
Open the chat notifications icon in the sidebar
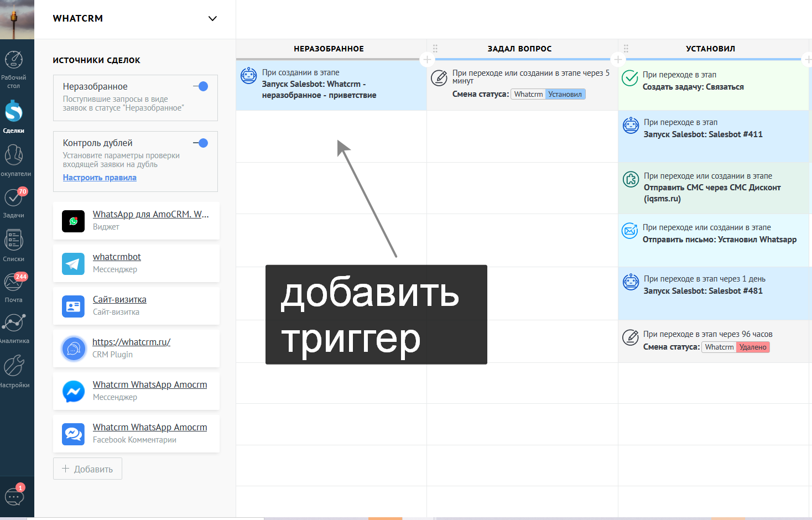[x=14, y=496]
